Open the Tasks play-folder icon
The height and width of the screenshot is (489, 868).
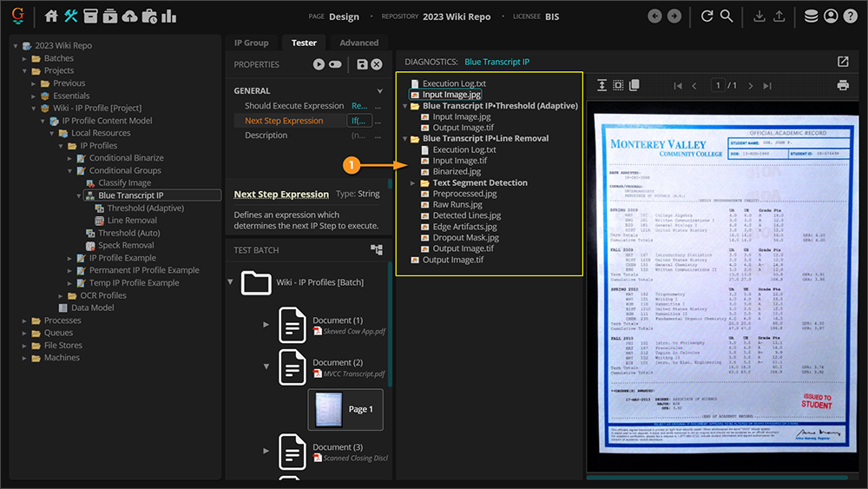[x=110, y=16]
